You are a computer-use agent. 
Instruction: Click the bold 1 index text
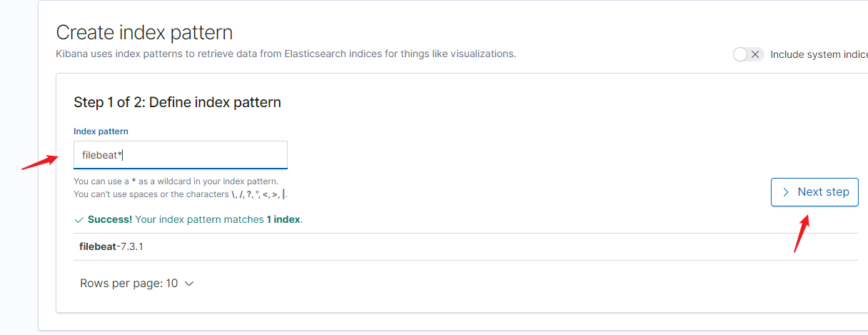pyautogui.click(x=283, y=220)
